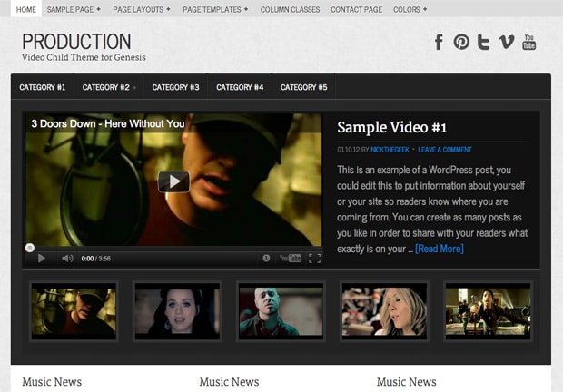The width and height of the screenshot is (563, 392).
Task: Open the Column Classes page
Action: (290, 9)
